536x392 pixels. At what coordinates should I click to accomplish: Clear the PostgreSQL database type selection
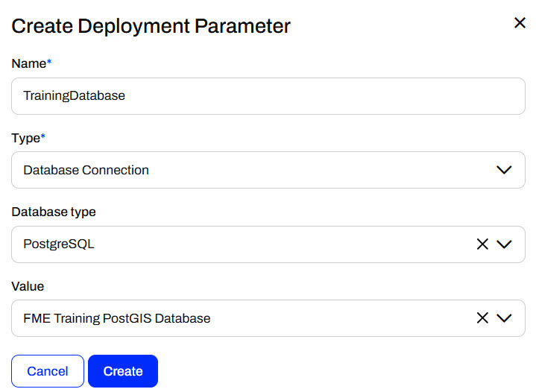[x=482, y=244]
